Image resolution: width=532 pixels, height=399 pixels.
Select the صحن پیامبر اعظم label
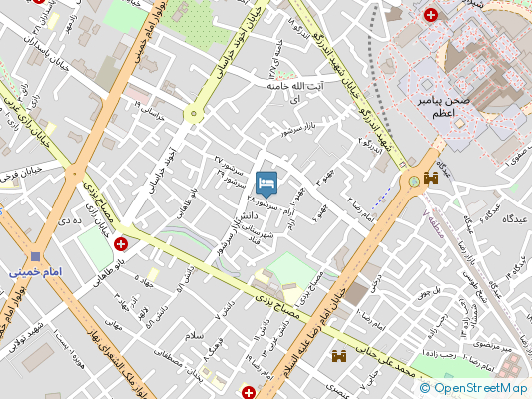(443, 107)
